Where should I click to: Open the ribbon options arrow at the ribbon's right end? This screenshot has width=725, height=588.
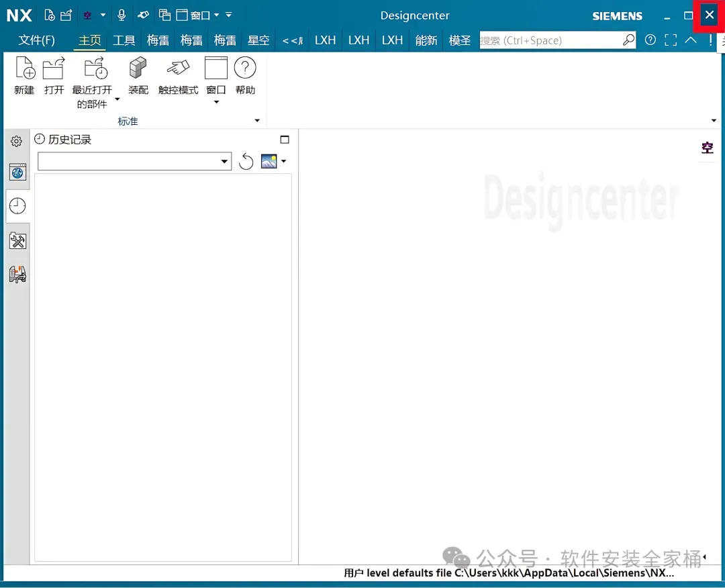pyautogui.click(x=714, y=121)
